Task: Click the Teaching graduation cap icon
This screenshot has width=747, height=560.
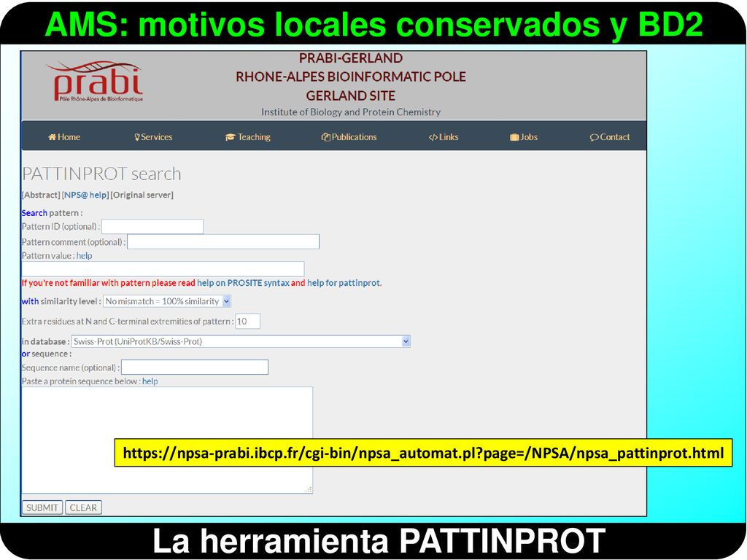Action: [x=230, y=137]
